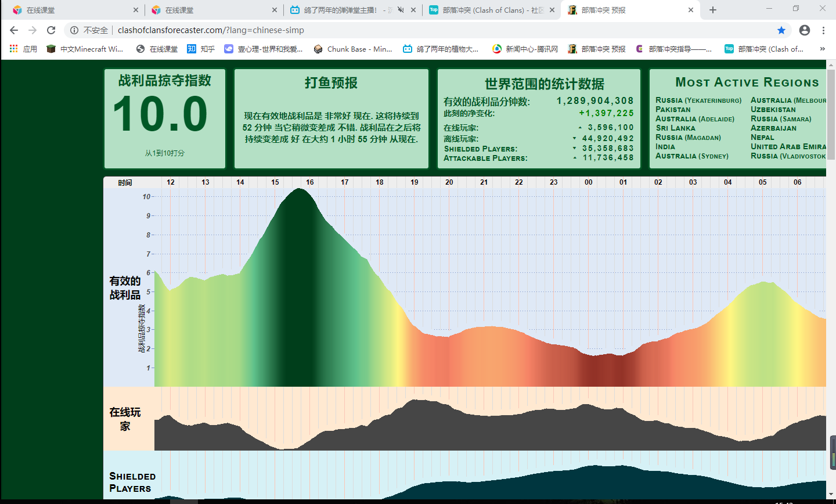Open the 部落冲突 (Clash of... bookmark

click(x=765, y=49)
